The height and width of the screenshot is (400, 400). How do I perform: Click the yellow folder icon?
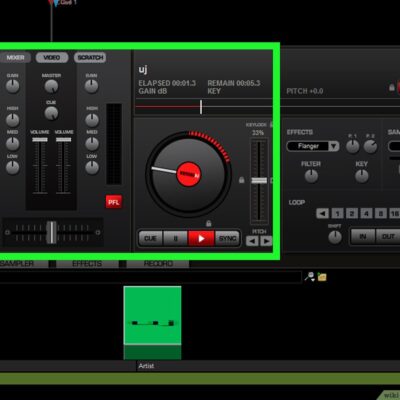click(322, 277)
